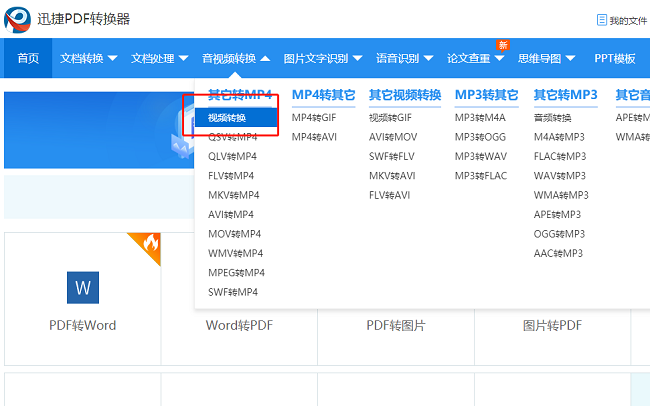Click 其它转MP3 column heading
Screen dimensions: 650x406
click(565, 95)
